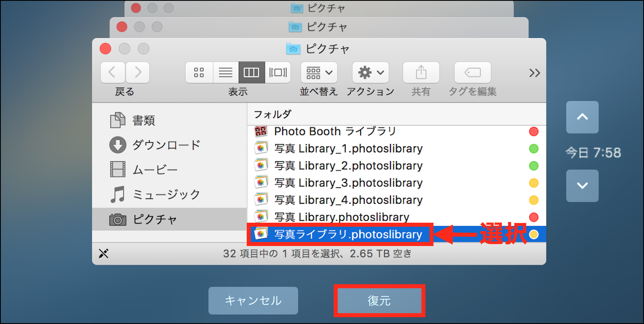The width and height of the screenshot is (644, 324).
Task: Open ミュージック in the sidebar
Action: click(169, 195)
